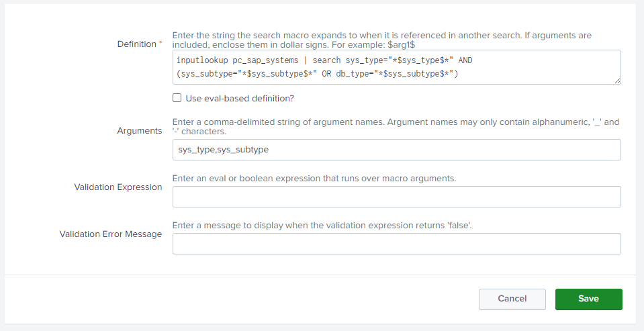This screenshot has height=331, width=644.
Task: Click the eval or boolean expression help text
Action: 314,179
